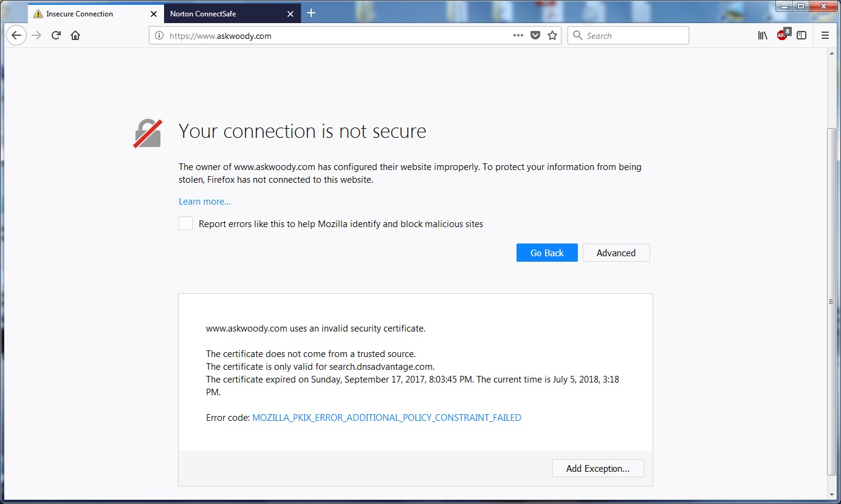841x504 pixels.
Task: Save page to Pocket icon
Action: [x=535, y=35]
